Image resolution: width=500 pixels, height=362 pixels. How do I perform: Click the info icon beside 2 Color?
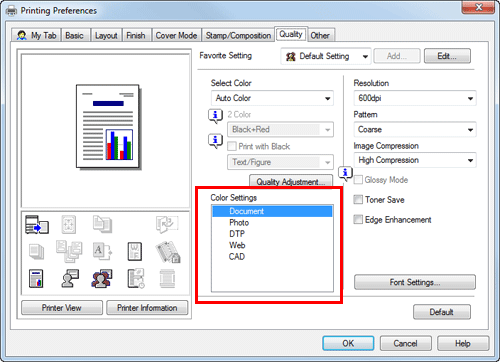coord(215,116)
